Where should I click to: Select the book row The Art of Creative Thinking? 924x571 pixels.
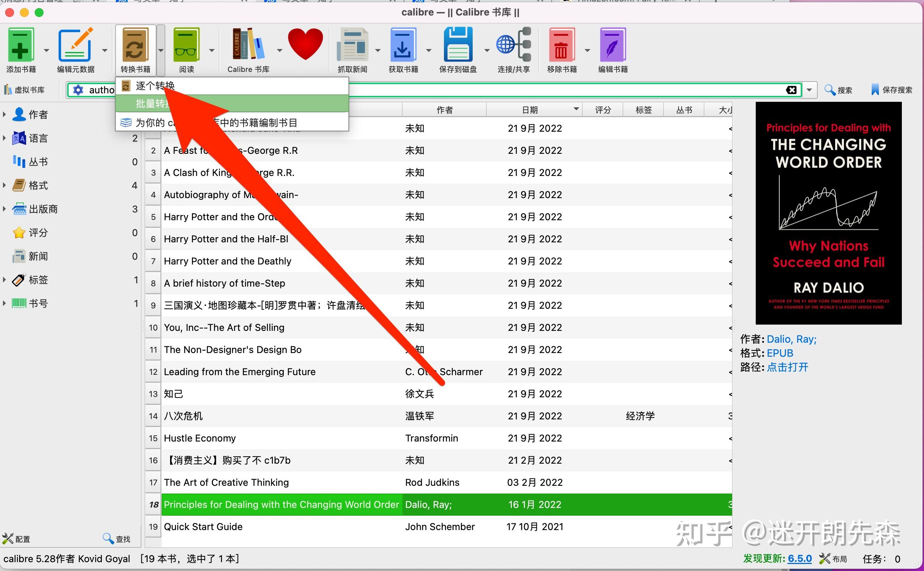438,482
